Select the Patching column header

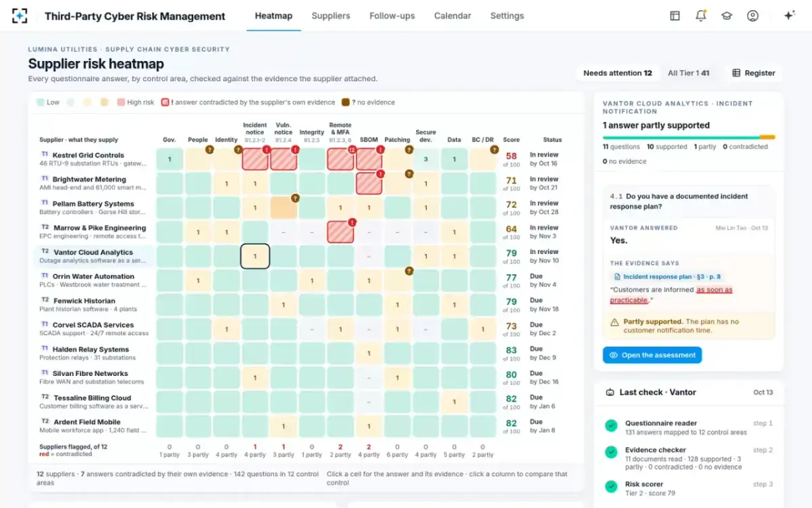tap(397, 140)
